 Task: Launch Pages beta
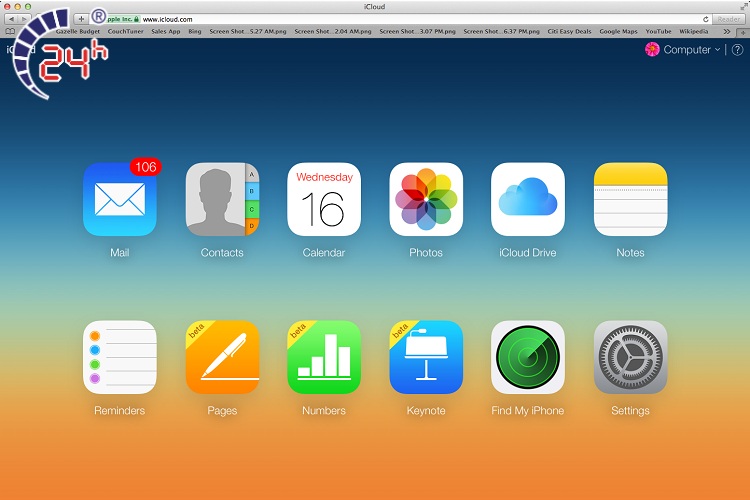[x=222, y=357]
